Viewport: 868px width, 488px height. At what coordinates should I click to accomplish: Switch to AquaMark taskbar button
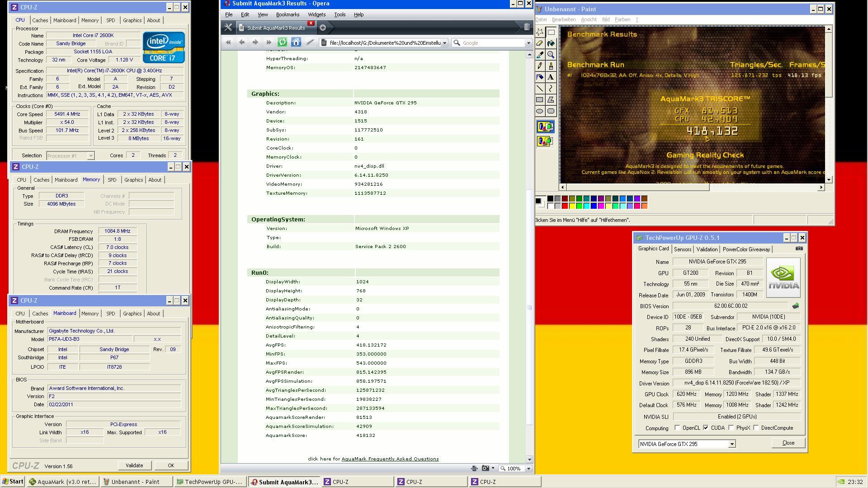point(62,482)
